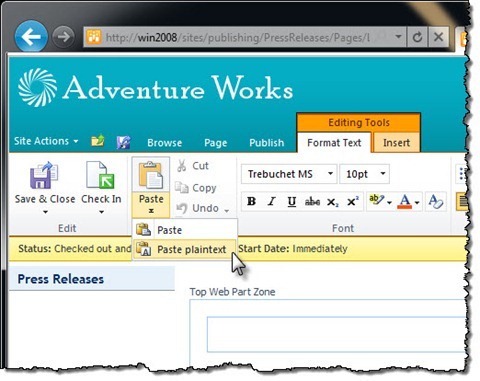Open the Site Actions menu
The height and width of the screenshot is (381, 480).
pyautogui.click(x=46, y=141)
